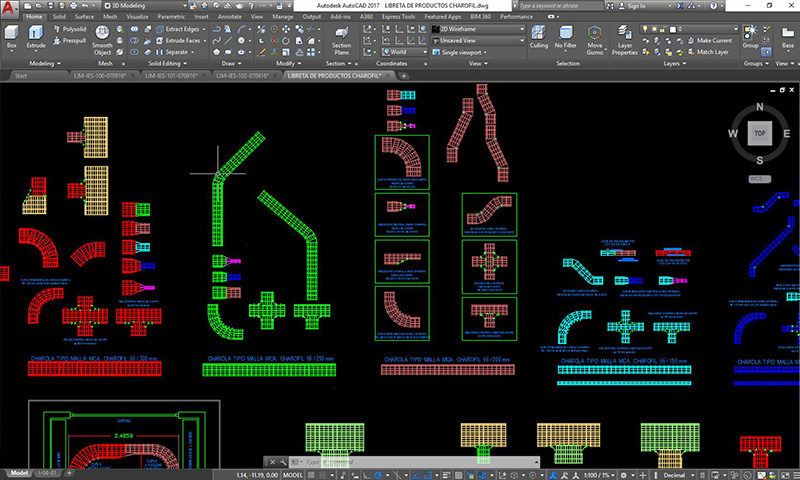
Task: Click the workspace switching gear in status bar
Action: (x=624, y=475)
